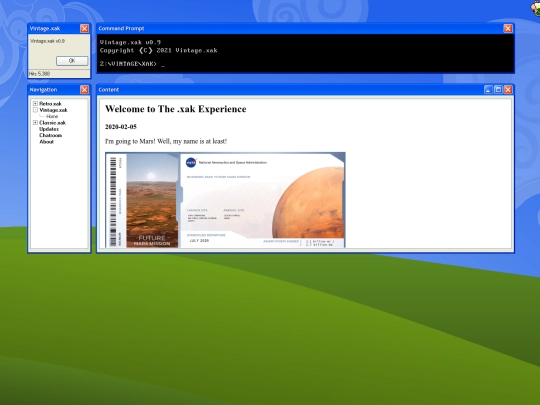Collapse the Vintage.xak tree node
Image resolution: width=540 pixels, height=405 pixels.
click(35, 110)
